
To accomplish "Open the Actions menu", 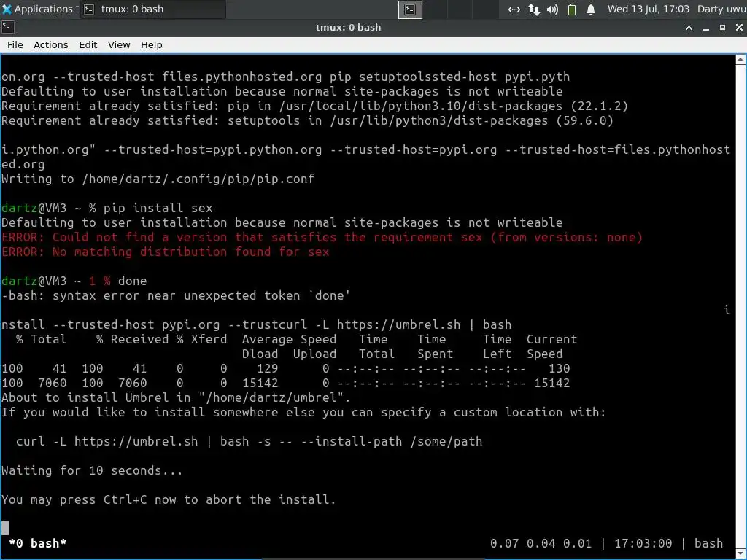I will (x=50, y=44).
